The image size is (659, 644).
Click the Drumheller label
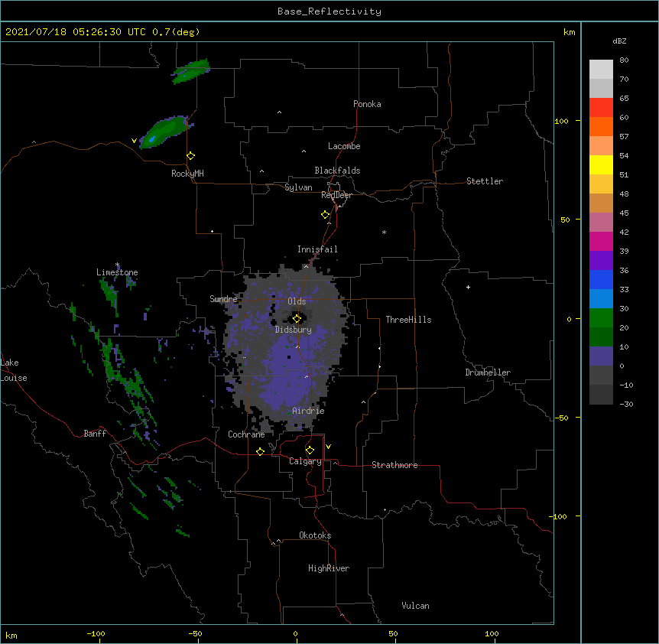click(x=488, y=372)
